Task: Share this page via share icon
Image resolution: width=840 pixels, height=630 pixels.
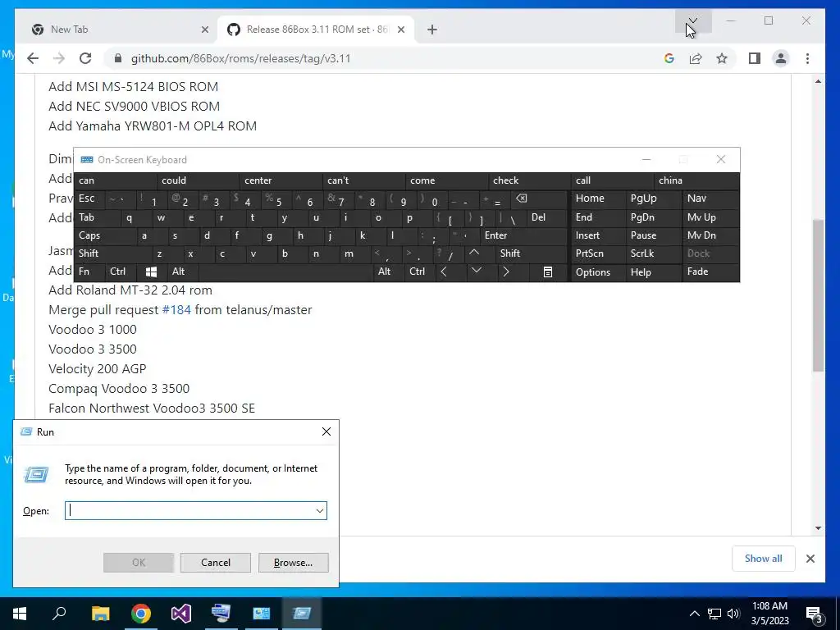Action: (x=696, y=58)
